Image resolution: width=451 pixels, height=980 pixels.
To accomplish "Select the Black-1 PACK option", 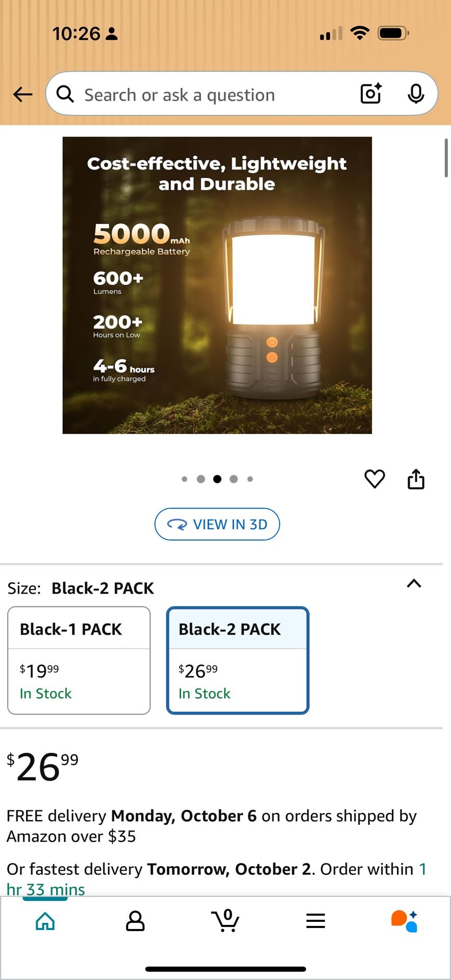I will [x=79, y=660].
